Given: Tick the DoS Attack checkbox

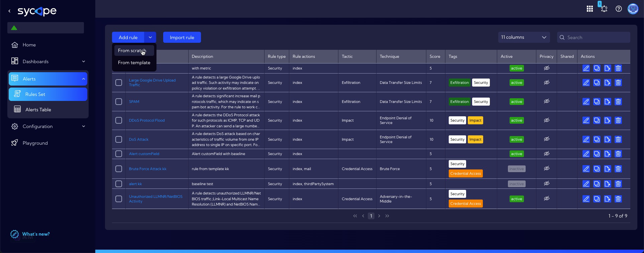Looking at the screenshot, I should [119, 139].
